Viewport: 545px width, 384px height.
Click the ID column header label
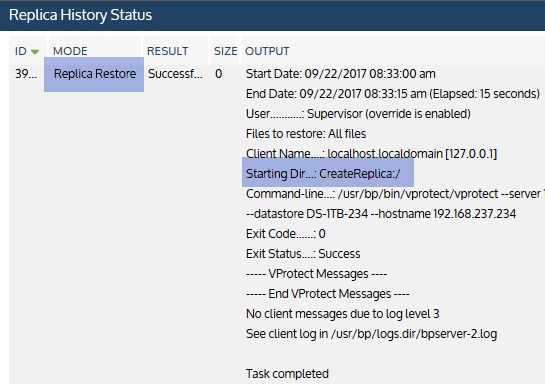21,51
